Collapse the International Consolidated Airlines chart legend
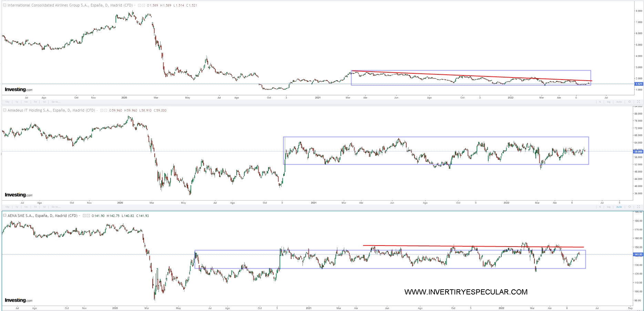Viewport: 644px width, 311px height. tap(5, 5)
